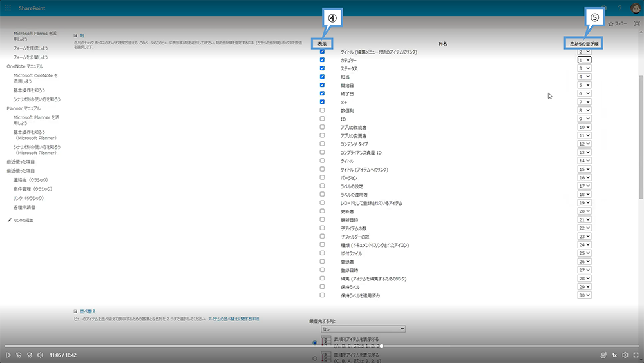This screenshot has height=363, width=644.
Task: Open position dropdown for カテゴリー
Action: pyautogui.click(x=584, y=60)
